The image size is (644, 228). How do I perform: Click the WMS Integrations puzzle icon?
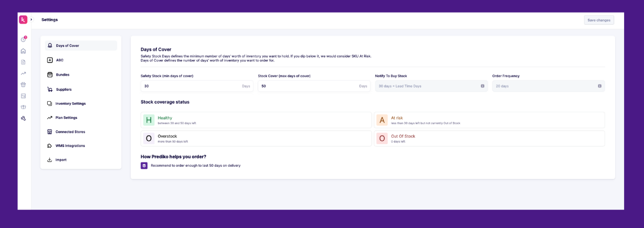click(x=50, y=146)
